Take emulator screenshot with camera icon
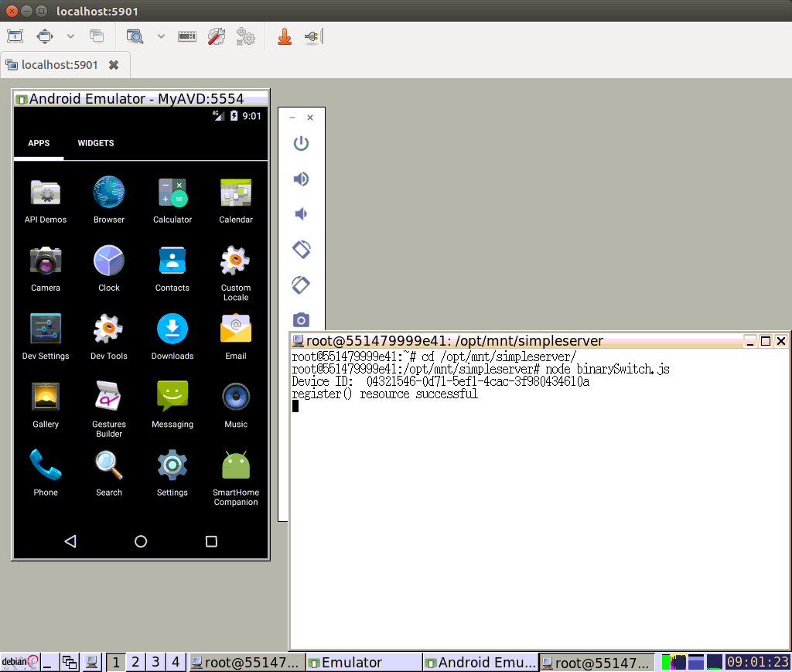The width and height of the screenshot is (792, 672). (301, 319)
